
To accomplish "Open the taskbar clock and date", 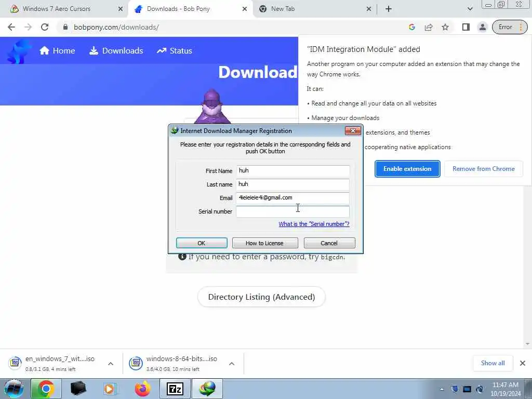I will pos(505,389).
